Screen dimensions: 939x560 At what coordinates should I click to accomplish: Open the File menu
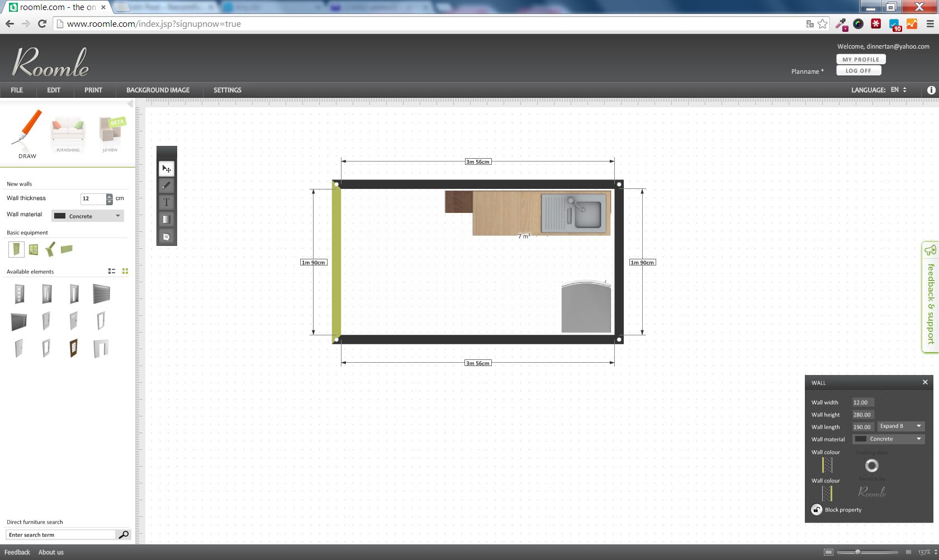(17, 90)
